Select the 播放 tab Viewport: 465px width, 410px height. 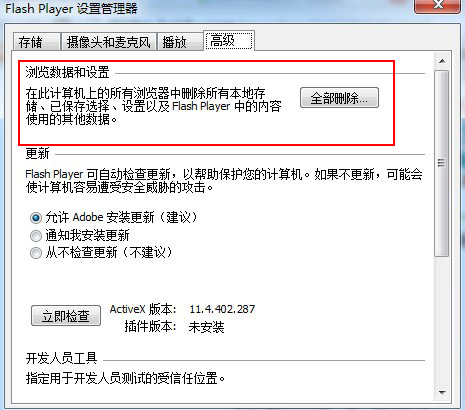180,42
